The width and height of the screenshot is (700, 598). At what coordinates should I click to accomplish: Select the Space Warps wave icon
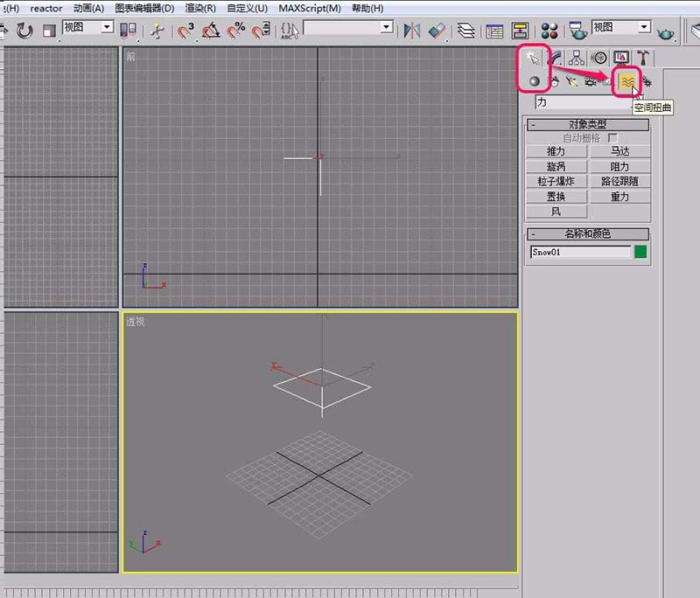pyautogui.click(x=626, y=81)
